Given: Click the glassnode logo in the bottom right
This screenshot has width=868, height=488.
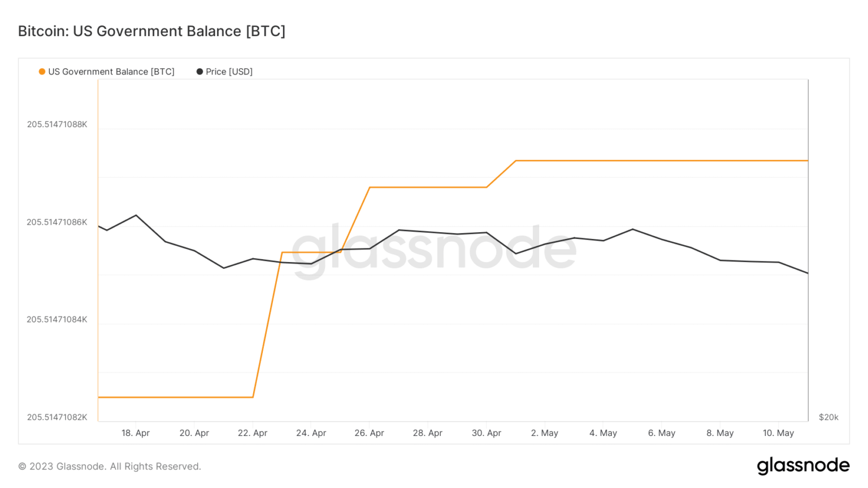Looking at the screenshot, I should pos(803,465).
